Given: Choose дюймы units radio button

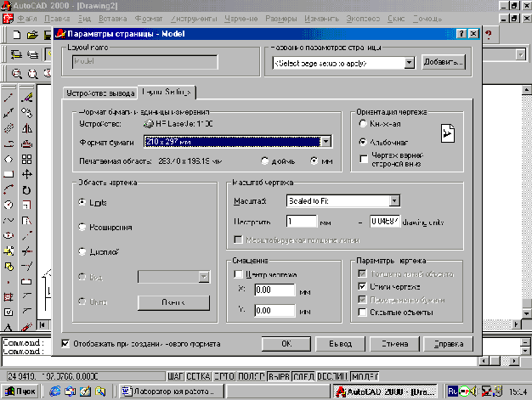Looking at the screenshot, I should [x=265, y=161].
